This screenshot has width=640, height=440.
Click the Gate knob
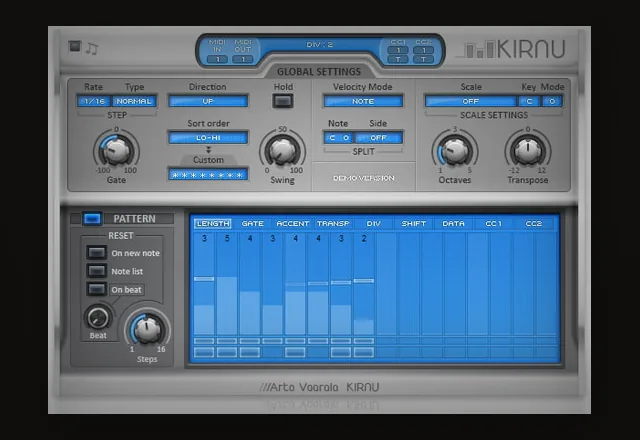click(116, 150)
